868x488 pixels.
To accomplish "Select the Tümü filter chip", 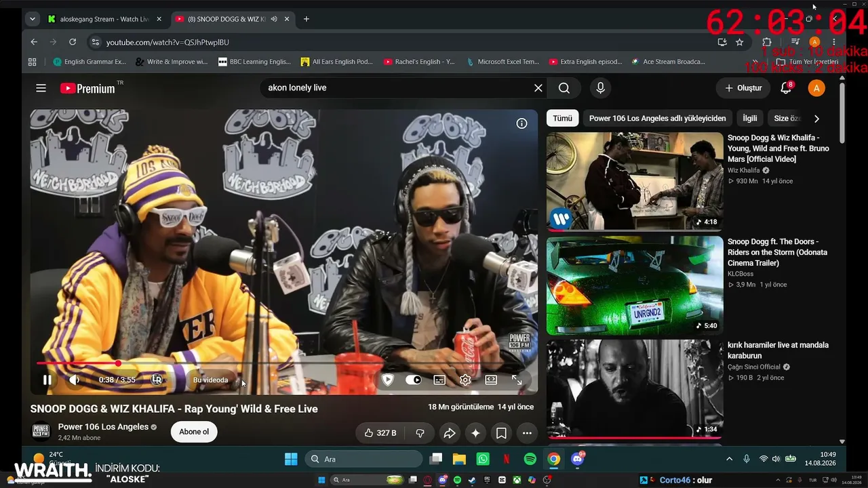I will click(562, 118).
